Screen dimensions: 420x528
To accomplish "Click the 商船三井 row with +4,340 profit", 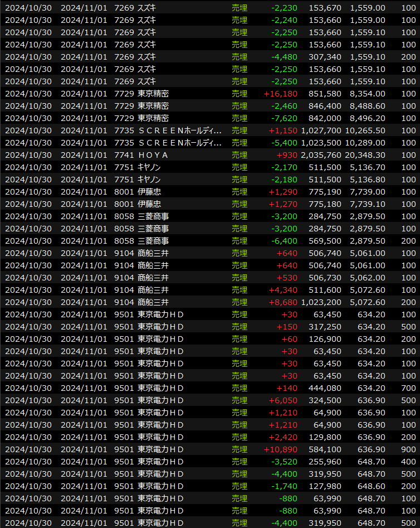I will coord(209,290).
